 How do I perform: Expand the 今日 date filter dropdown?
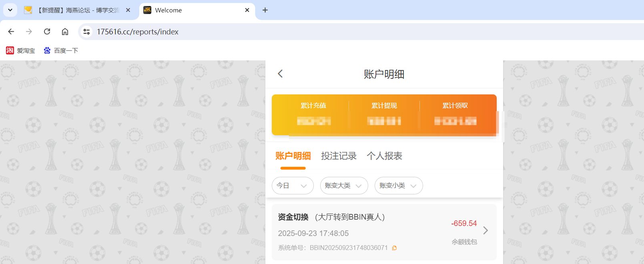click(x=293, y=186)
